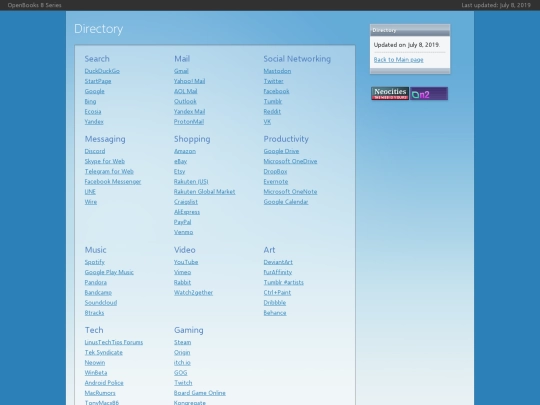Open the LINE messaging link
This screenshot has width=540, height=405.
(x=90, y=192)
